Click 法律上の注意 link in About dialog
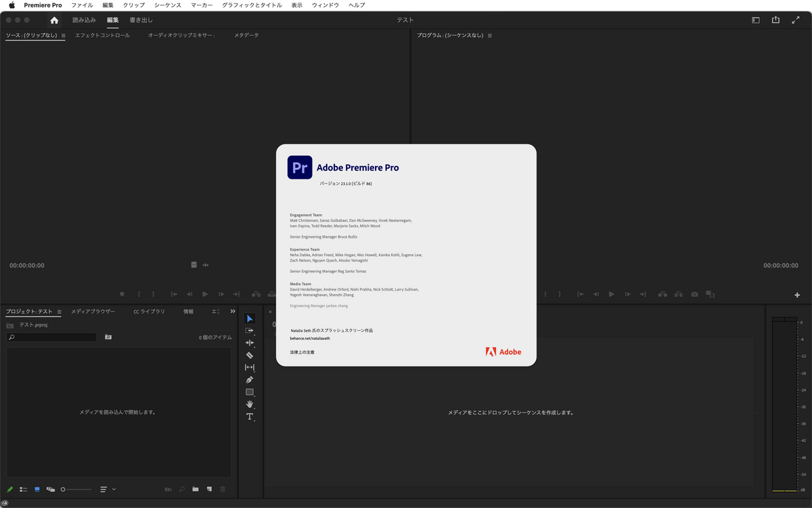 coord(302,352)
